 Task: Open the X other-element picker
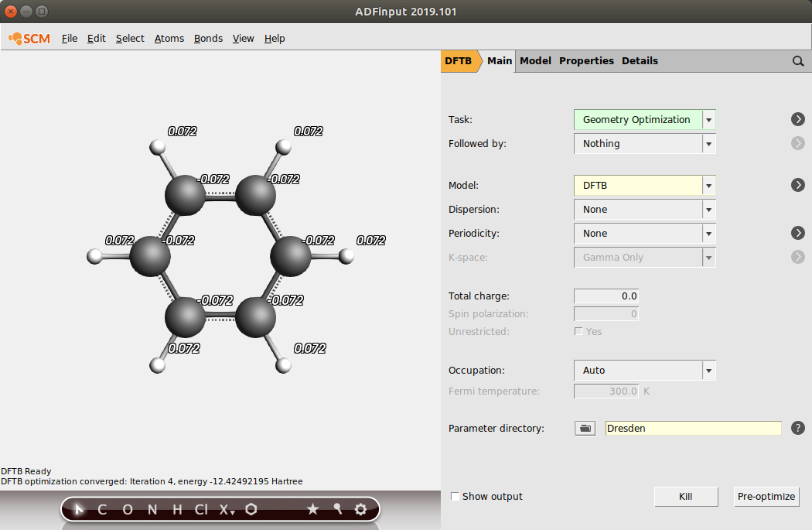[x=227, y=510]
